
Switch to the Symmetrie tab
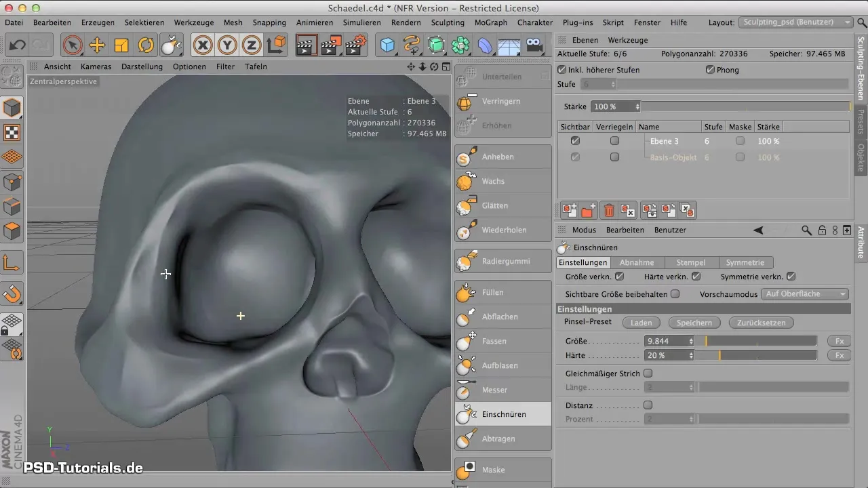click(x=745, y=262)
